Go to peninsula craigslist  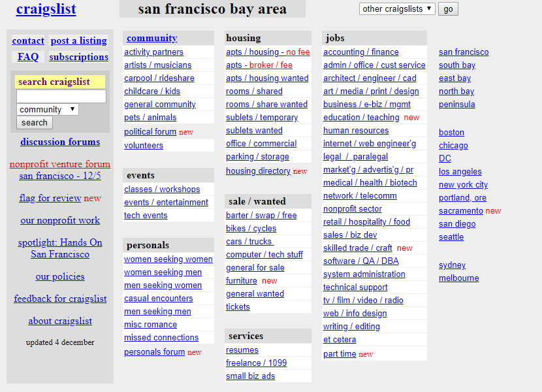coord(456,104)
